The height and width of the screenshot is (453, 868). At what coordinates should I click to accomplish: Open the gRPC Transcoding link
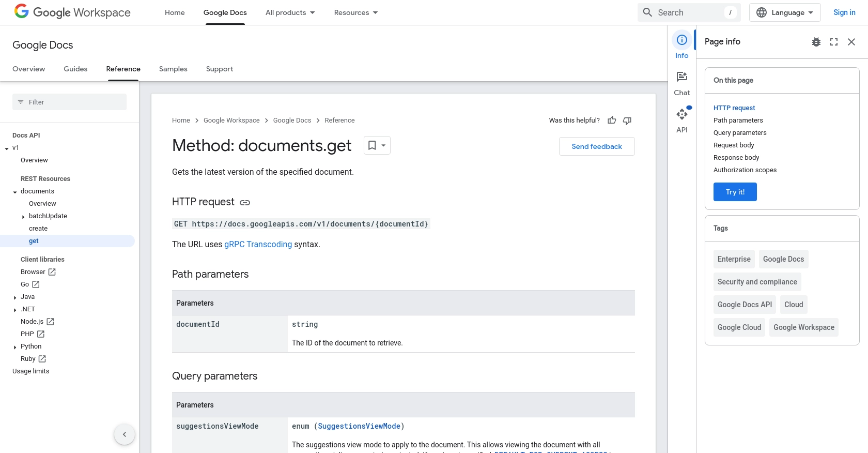click(x=258, y=244)
